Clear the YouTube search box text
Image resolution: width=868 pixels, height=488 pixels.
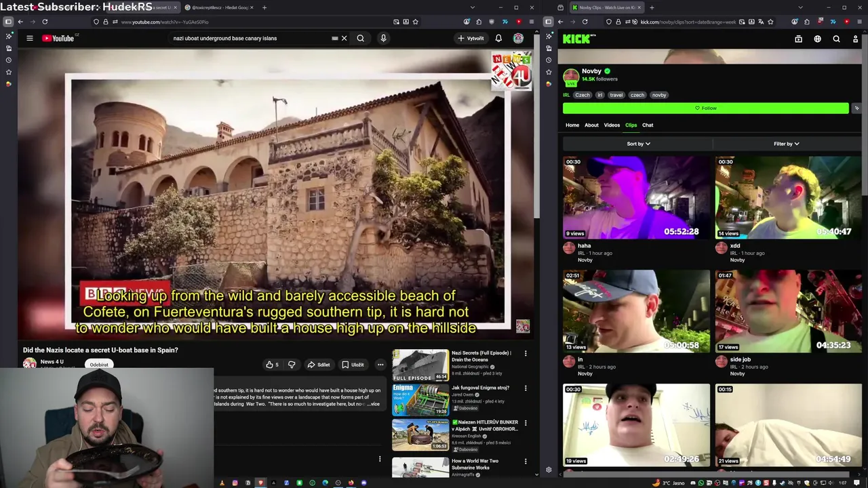(x=344, y=38)
